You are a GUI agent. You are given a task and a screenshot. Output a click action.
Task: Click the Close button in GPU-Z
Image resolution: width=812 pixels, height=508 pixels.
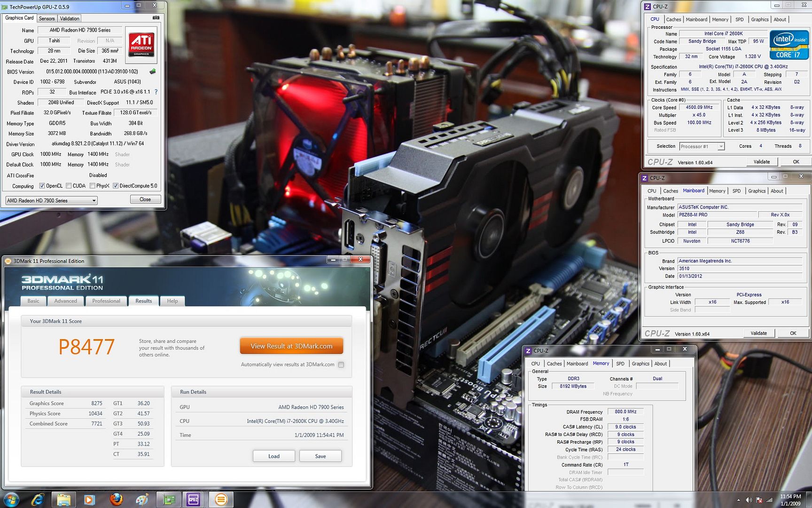(145, 199)
